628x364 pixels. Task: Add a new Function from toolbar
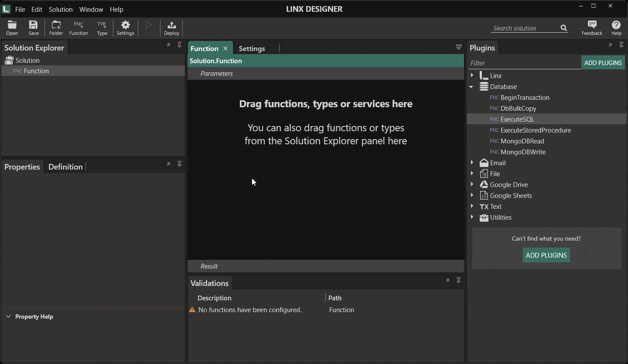tap(78, 28)
